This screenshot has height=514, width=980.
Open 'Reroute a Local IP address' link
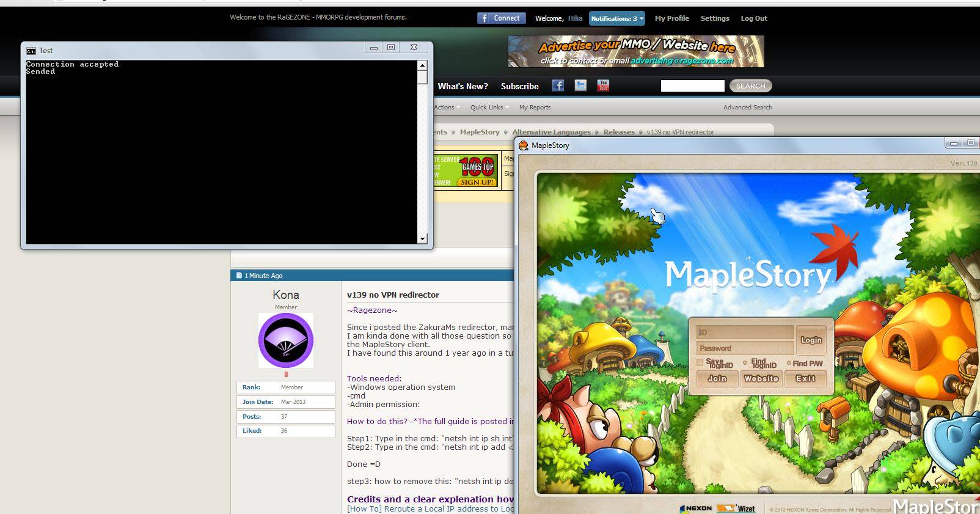click(x=430, y=508)
